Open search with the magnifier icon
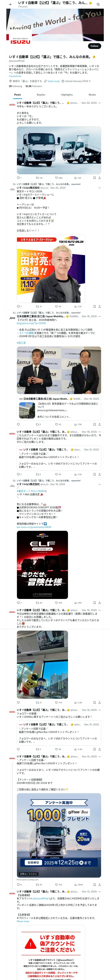Screen dimensions: 110x980 click(98, 4)
